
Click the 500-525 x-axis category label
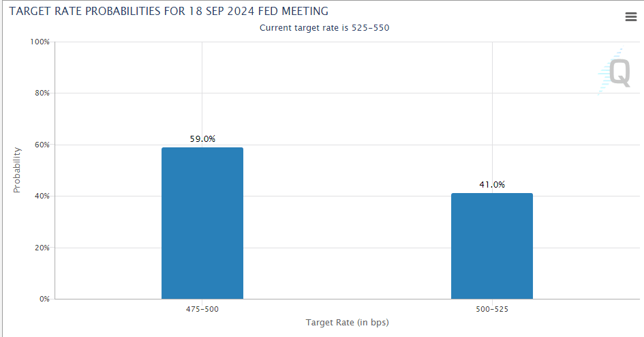click(x=491, y=309)
